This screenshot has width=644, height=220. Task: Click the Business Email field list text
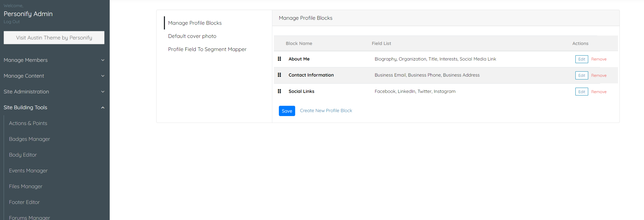tap(427, 75)
